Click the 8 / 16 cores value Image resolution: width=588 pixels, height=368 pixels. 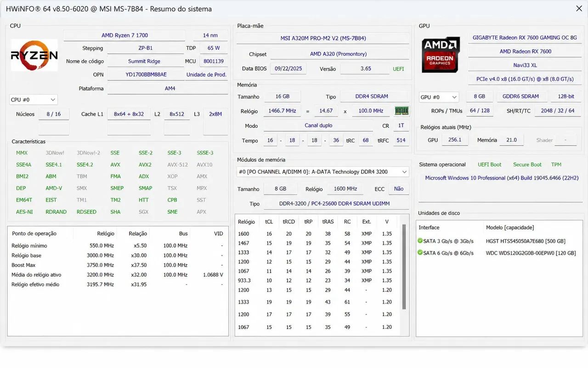[53, 114]
